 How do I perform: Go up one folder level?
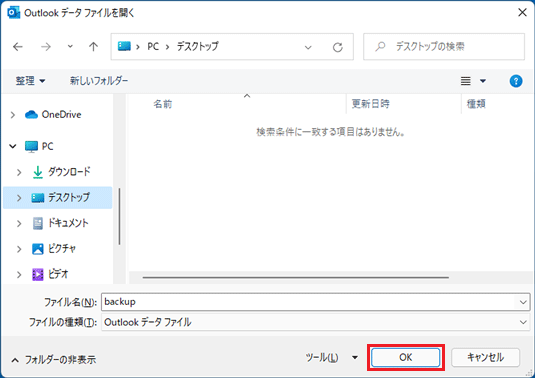93,46
